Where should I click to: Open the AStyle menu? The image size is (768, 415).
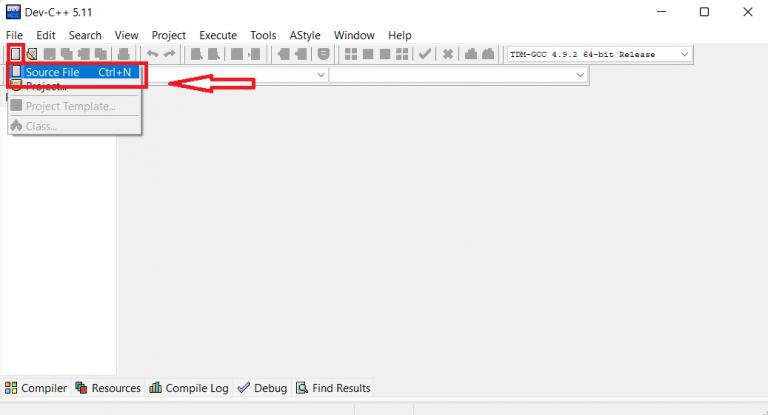pos(305,35)
